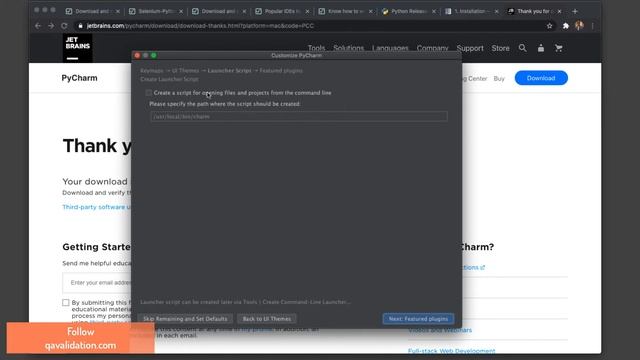Click Skip Remaining and Set Defaults
640x360 pixels.
185,319
